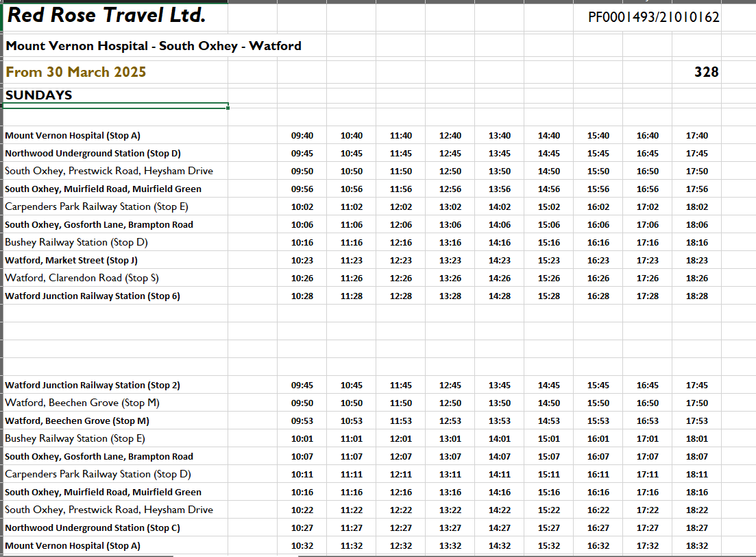This screenshot has height=557, width=756.
Task: Click the 14:32 time cell
Action: pyautogui.click(x=500, y=546)
